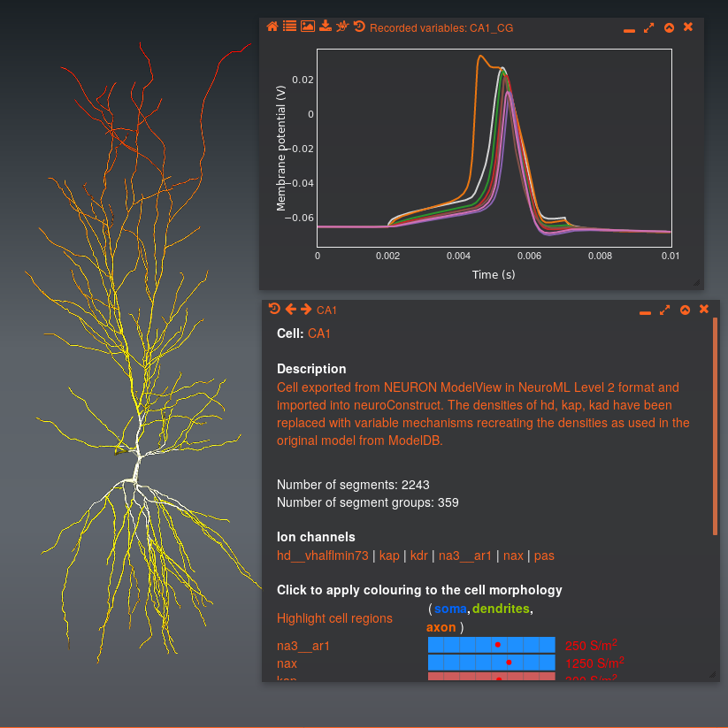Download plot data icon
This screenshot has height=728, width=728.
325,27
